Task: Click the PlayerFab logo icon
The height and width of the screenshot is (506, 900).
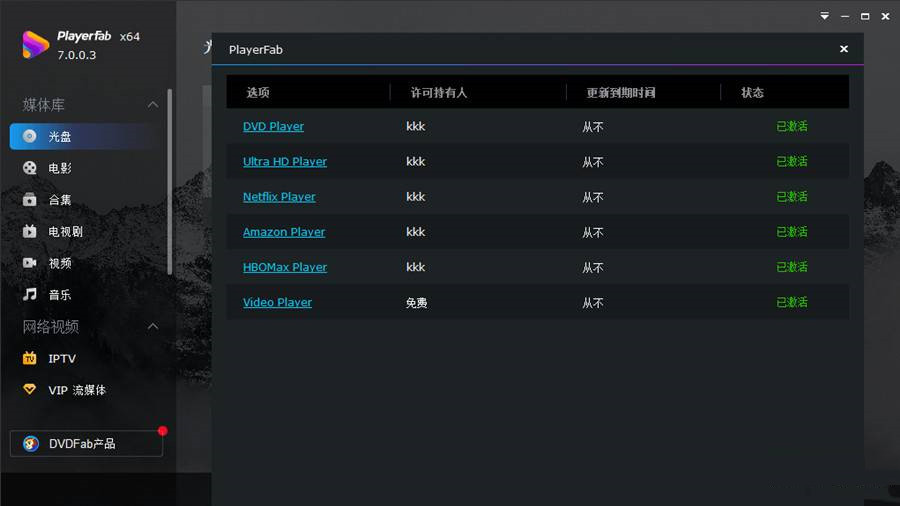Action: point(35,45)
